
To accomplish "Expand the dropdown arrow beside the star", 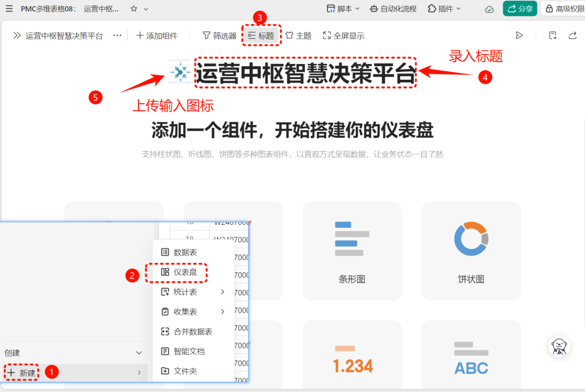I will [146, 9].
